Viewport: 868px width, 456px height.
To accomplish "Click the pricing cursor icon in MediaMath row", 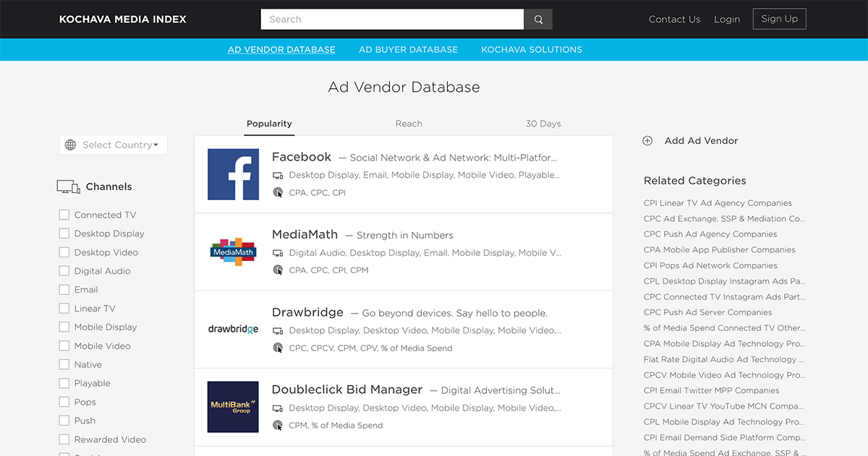I will point(278,270).
